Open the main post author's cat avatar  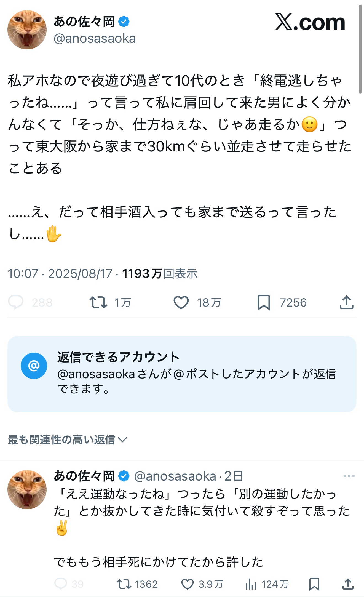coord(27,30)
